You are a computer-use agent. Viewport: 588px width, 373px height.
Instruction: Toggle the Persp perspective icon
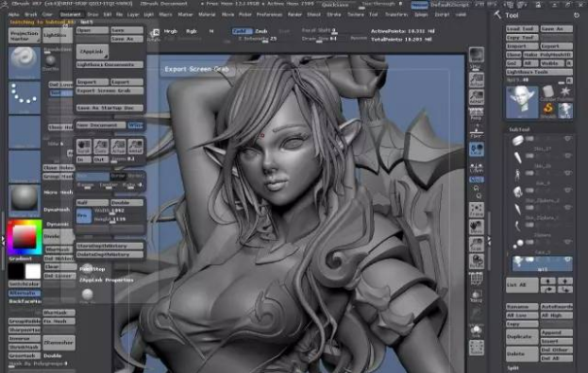(x=477, y=114)
